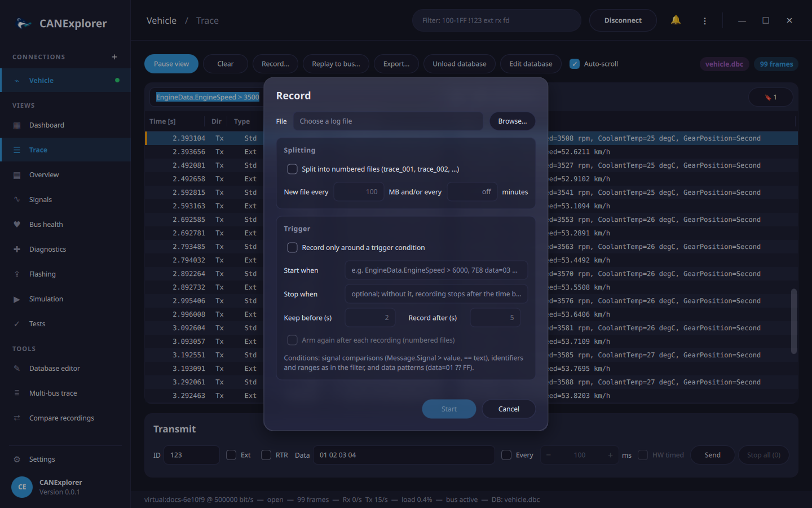Image resolution: width=812 pixels, height=508 pixels.
Task: Click the Pause view button
Action: (171, 64)
